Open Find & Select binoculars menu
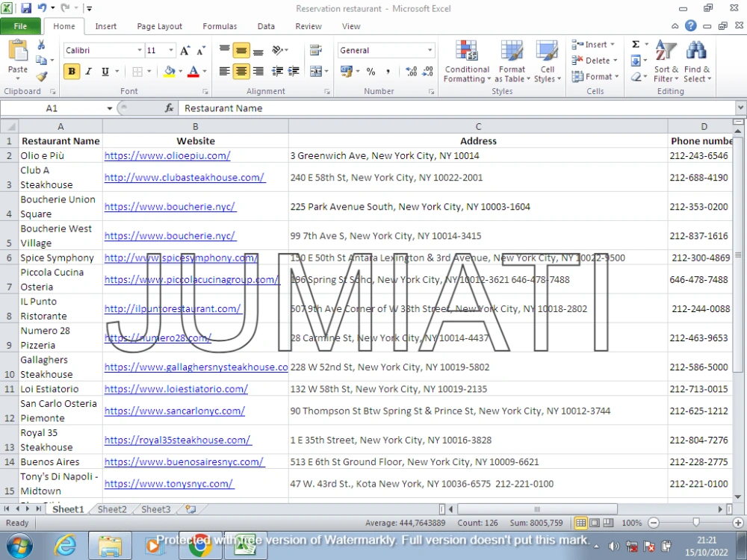Screen dimensions: 747x560 pyautogui.click(x=696, y=61)
